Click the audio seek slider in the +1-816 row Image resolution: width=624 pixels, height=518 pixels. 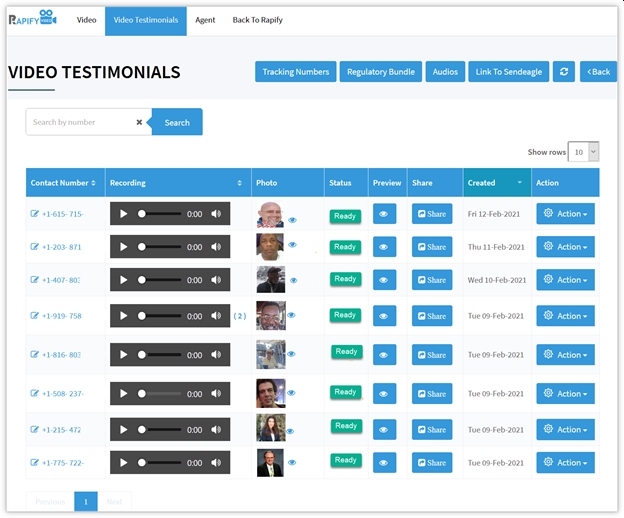160,355
